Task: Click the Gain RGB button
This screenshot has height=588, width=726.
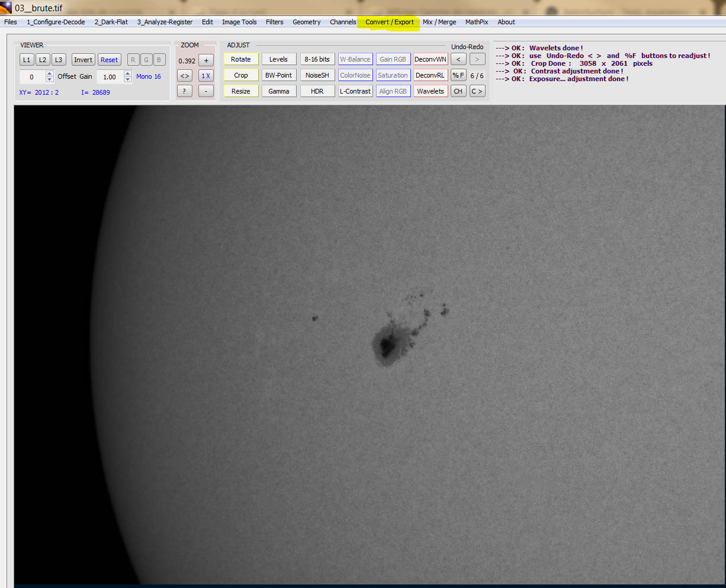Action: click(393, 59)
